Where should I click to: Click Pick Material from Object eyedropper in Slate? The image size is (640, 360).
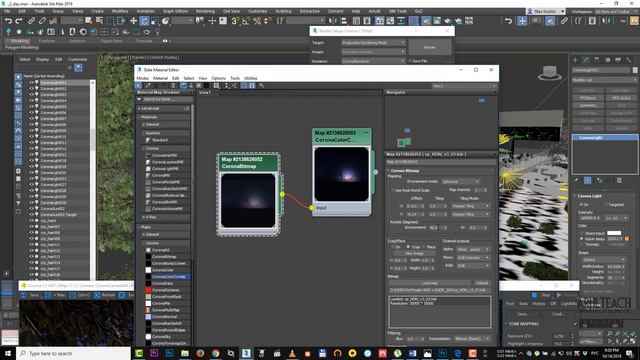(x=147, y=86)
